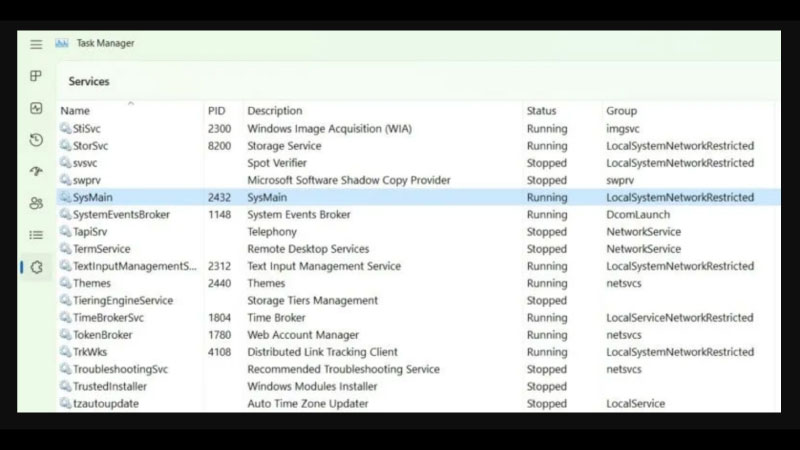Click the Distributed Link Tracking Client description

coord(322,352)
